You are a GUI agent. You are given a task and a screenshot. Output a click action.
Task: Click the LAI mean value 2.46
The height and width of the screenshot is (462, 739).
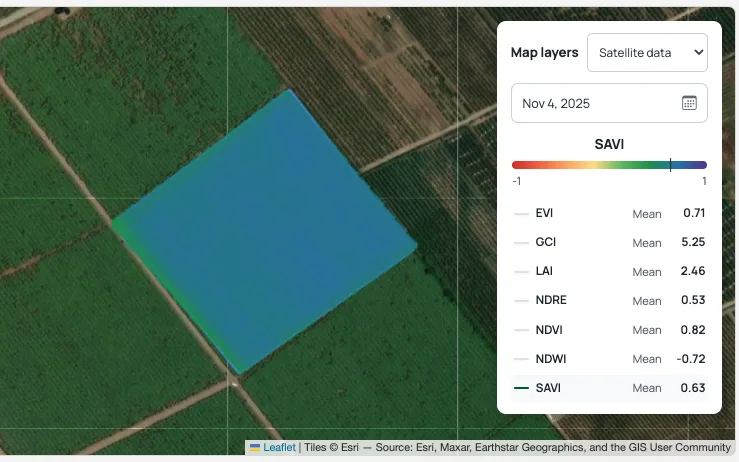693,271
